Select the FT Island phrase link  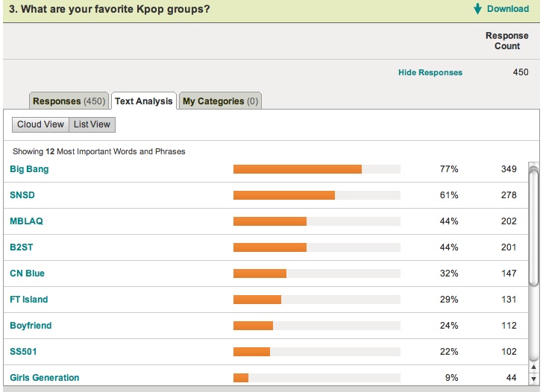point(28,300)
